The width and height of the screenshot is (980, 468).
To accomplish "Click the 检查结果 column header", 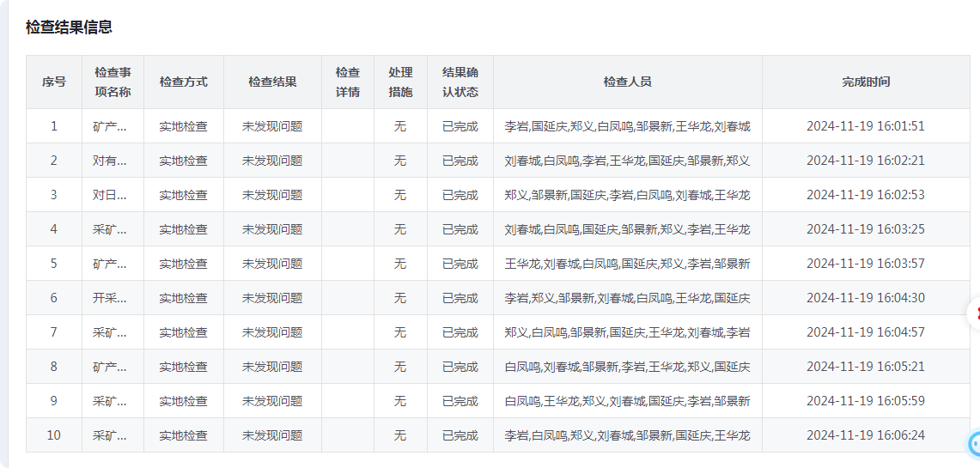I will pyautogui.click(x=272, y=82).
